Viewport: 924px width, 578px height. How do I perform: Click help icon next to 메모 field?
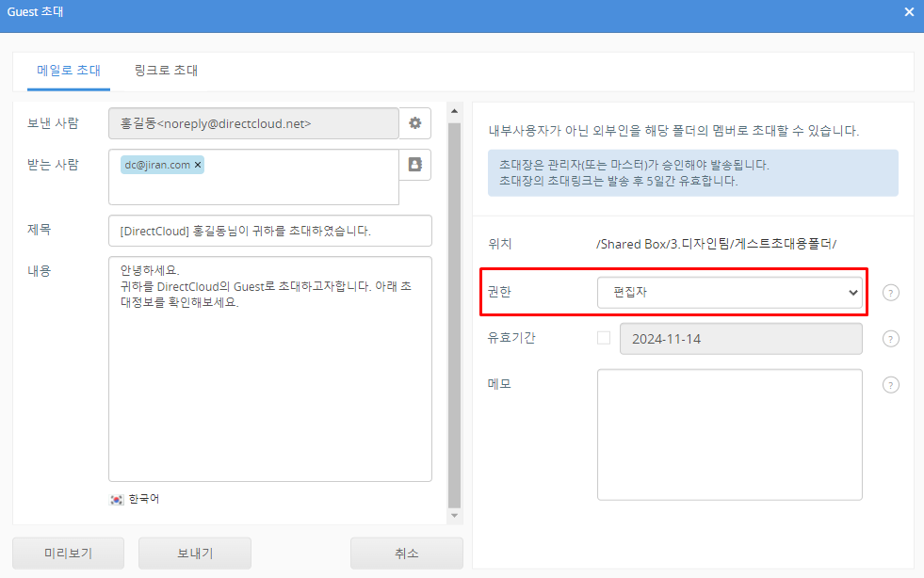(x=891, y=384)
